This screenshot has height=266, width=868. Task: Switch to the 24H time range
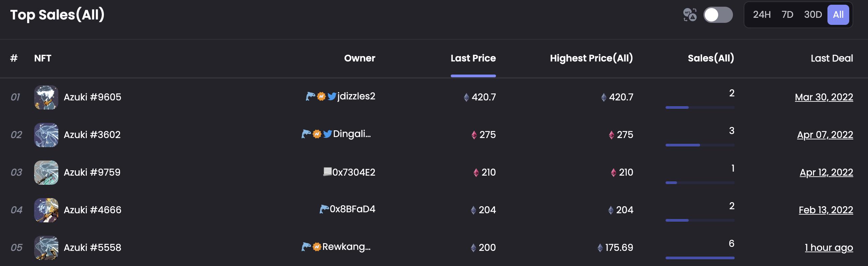tap(761, 14)
